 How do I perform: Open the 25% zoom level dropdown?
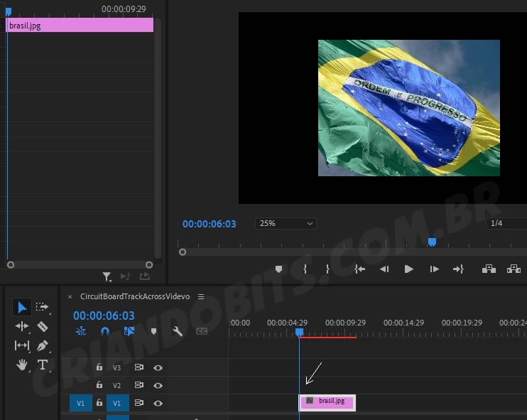(286, 223)
